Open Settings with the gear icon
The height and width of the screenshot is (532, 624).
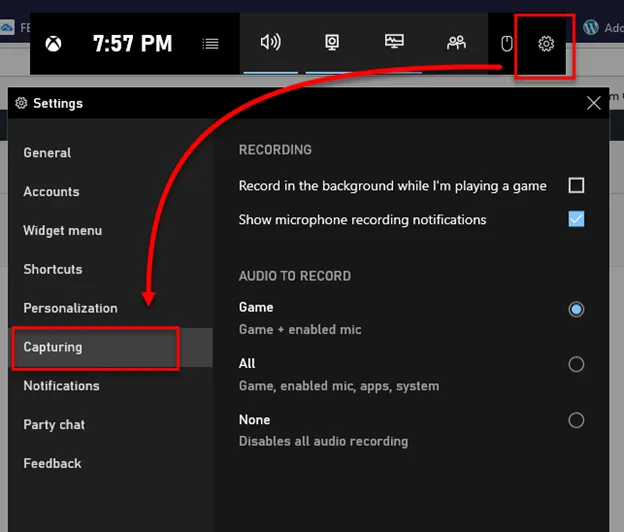point(546,43)
